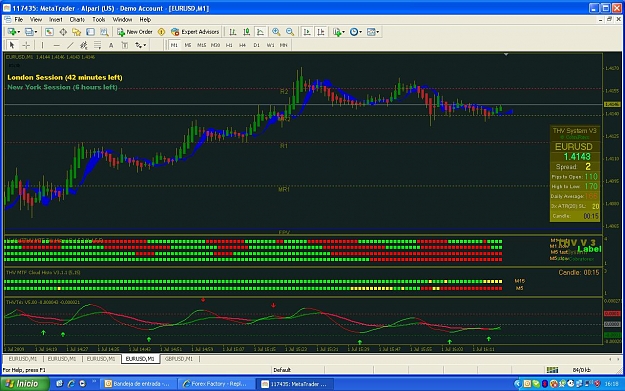625x391 pixels.
Task: Switch to Forex Factory taskbar window
Action: point(216,384)
